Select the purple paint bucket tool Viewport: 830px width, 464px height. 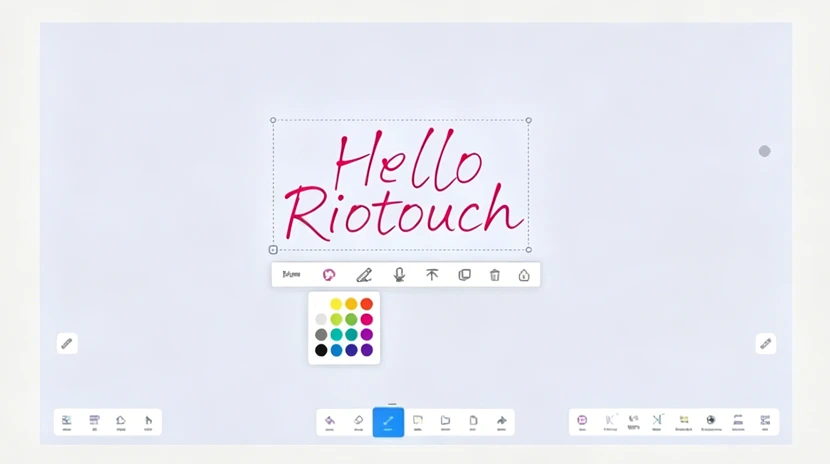coord(329,422)
